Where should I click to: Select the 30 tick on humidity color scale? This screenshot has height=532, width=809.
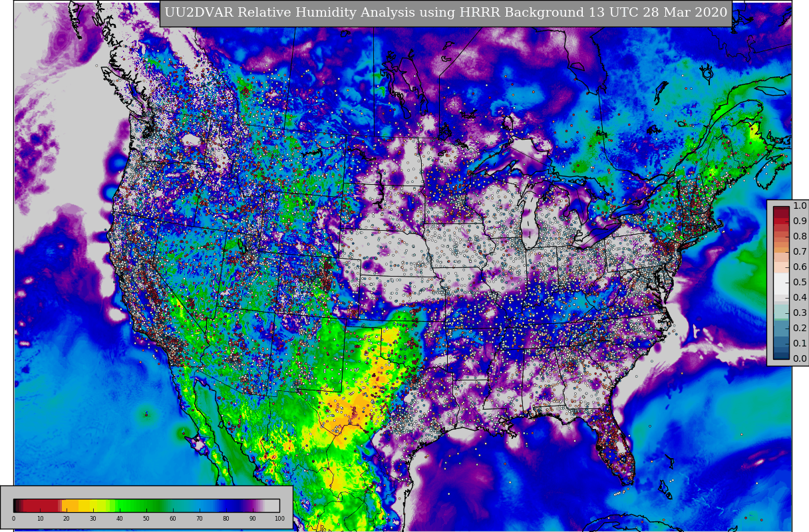(93, 519)
